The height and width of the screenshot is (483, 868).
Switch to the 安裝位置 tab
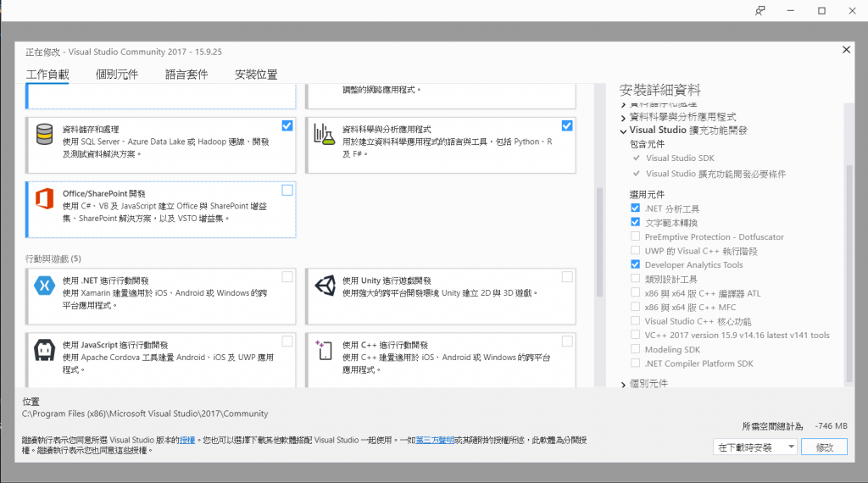coord(256,74)
